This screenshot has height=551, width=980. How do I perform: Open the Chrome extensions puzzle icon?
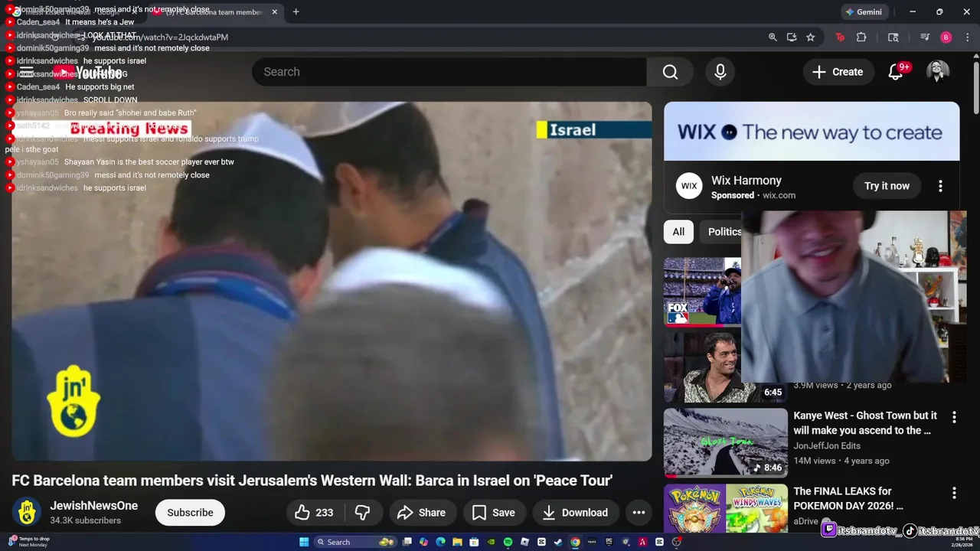pos(861,37)
